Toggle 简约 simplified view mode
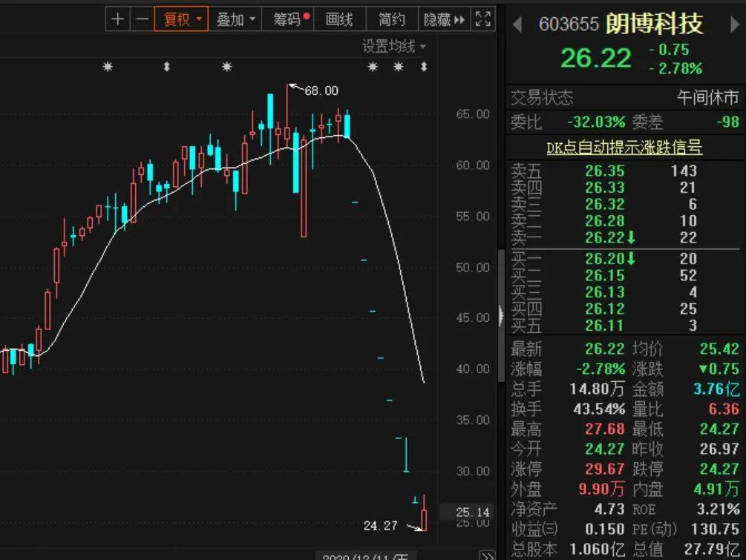 pos(392,19)
